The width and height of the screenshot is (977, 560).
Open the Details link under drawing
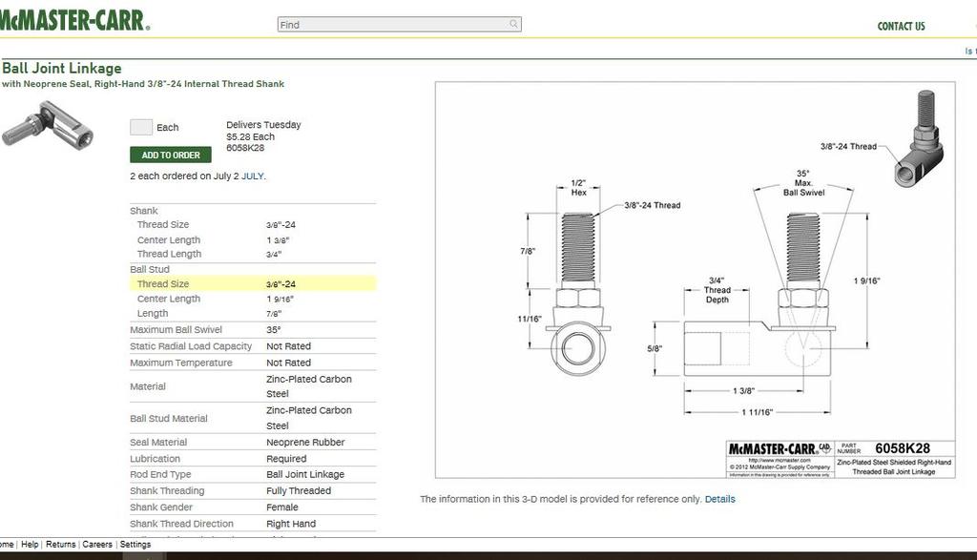click(719, 499)
